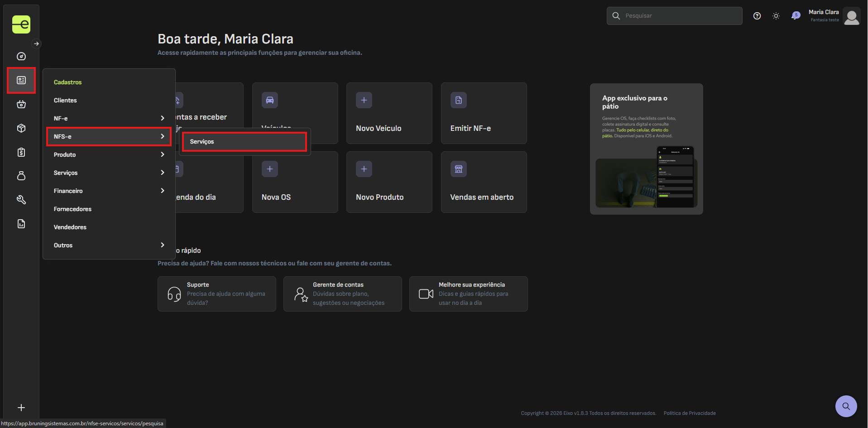Select Clientes in Cadastros menu
This screenshot has width=868, height=428.
coord(109,100)
